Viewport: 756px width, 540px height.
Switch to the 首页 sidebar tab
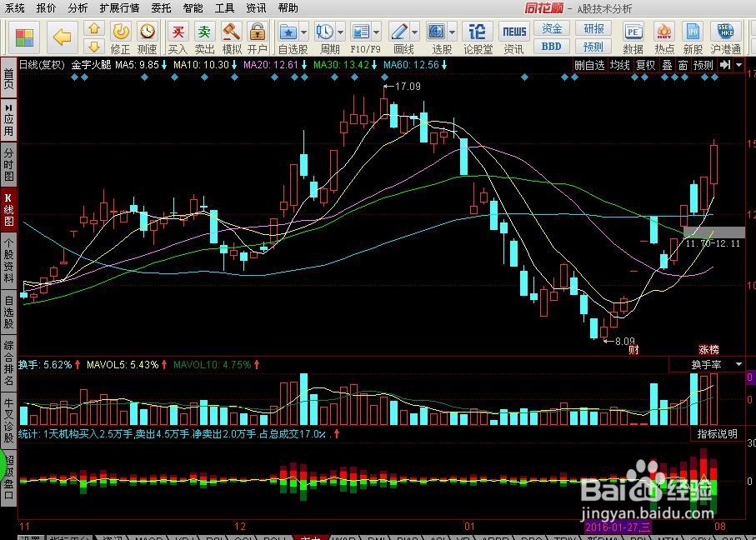(x=8, y=78)
